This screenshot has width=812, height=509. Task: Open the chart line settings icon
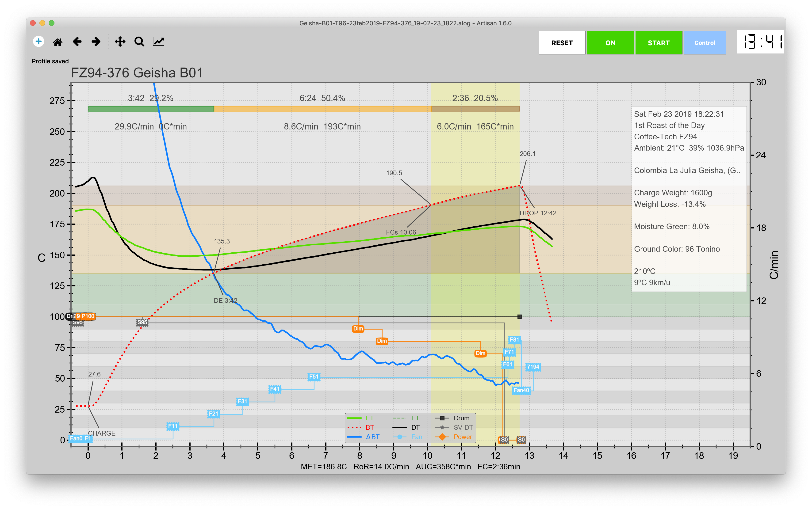coord(159,42)
